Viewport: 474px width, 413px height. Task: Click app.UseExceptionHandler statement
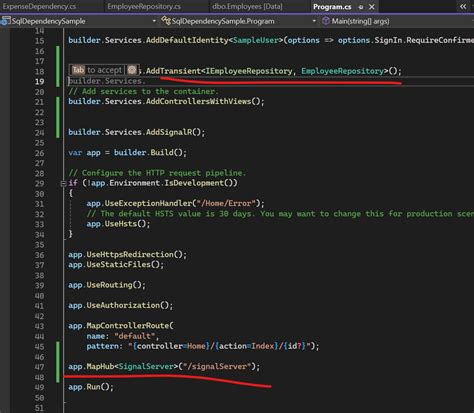(175, 203)
